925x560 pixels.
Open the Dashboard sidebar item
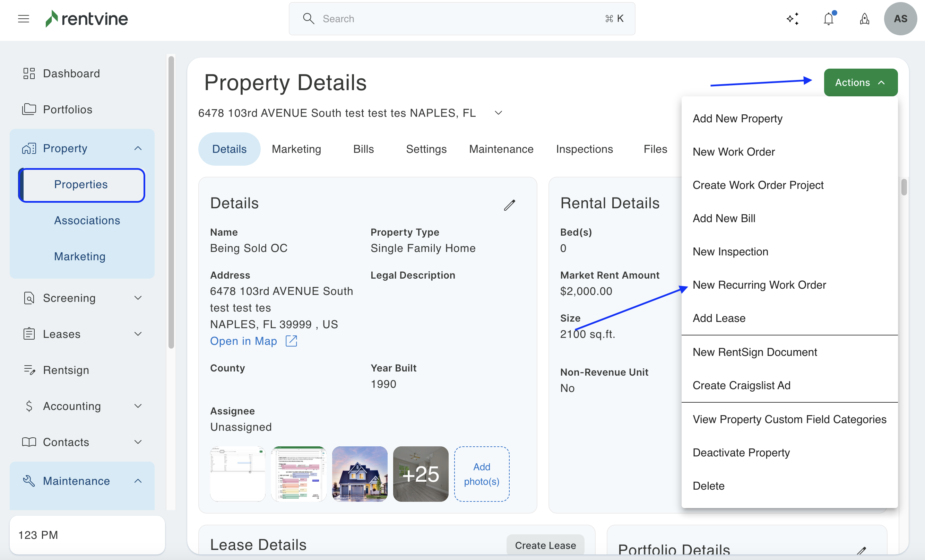pyautogui.click(x=71, y=73)
